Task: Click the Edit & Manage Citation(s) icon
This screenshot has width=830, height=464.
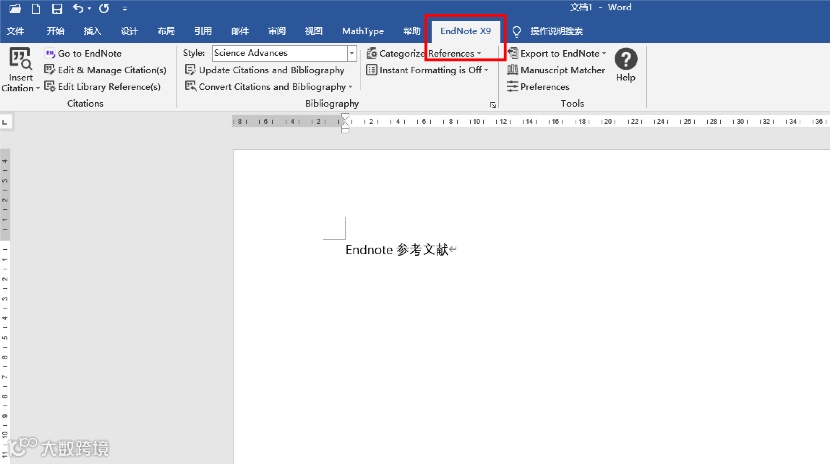Action: pyautogui.click(x=50, y=69)
